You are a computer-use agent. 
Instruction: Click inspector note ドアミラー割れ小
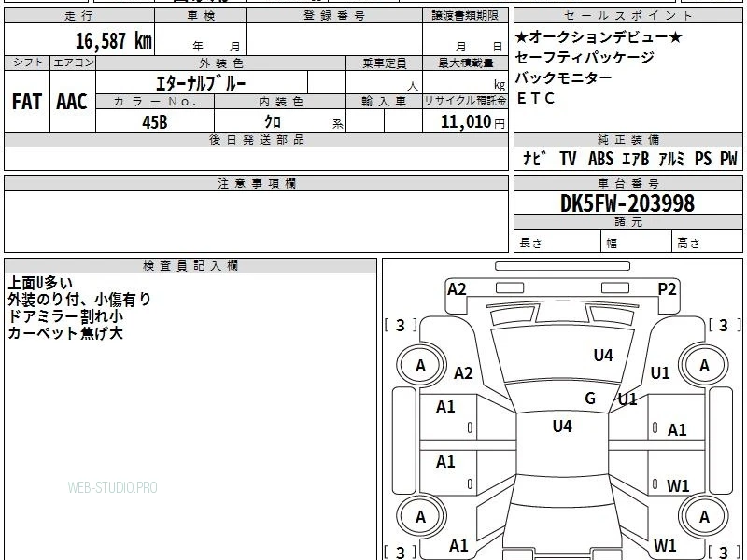(x=65, y=316)
